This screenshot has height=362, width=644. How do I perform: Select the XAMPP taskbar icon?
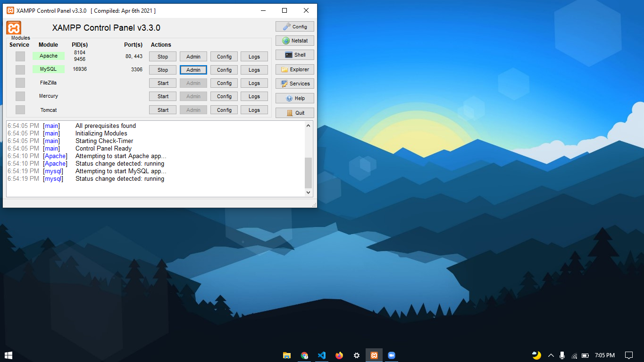click(x=374, y=355)
